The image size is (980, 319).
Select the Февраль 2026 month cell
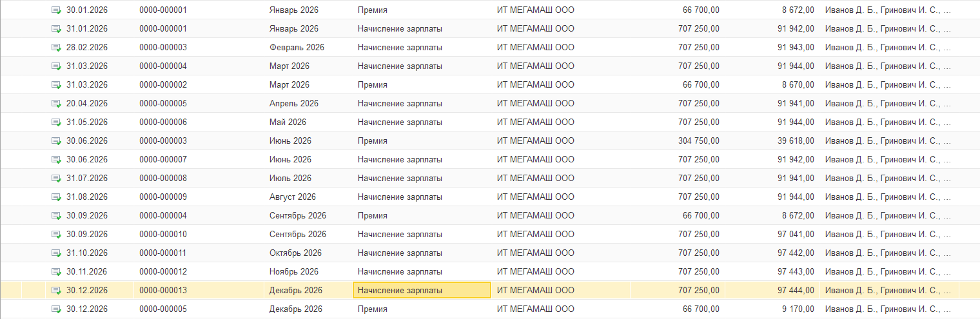pos(297,48)
